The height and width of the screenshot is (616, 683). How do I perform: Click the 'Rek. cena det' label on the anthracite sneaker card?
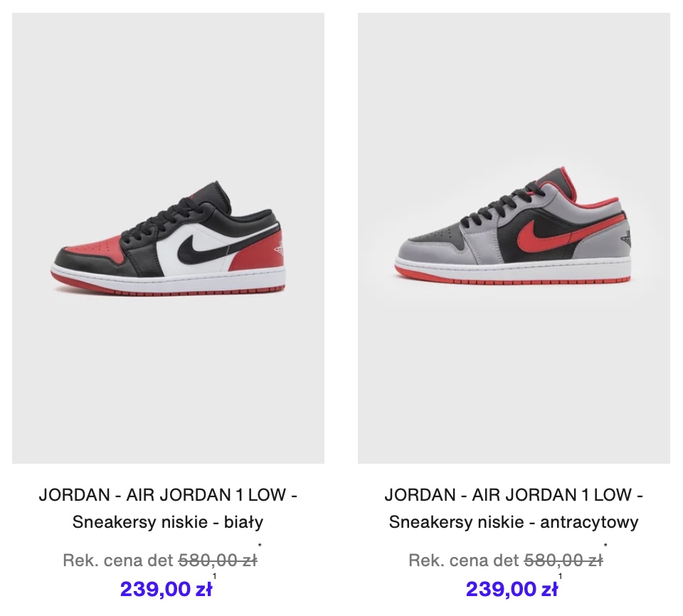pos(465,561)
